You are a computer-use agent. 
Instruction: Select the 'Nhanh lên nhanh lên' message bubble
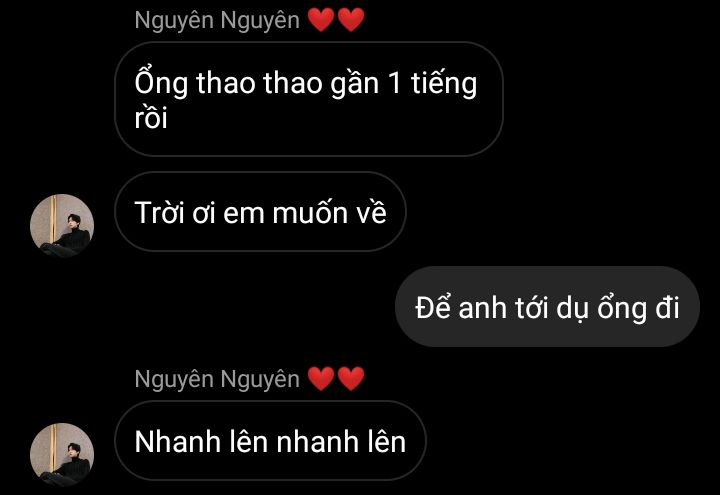pos(270,441)
